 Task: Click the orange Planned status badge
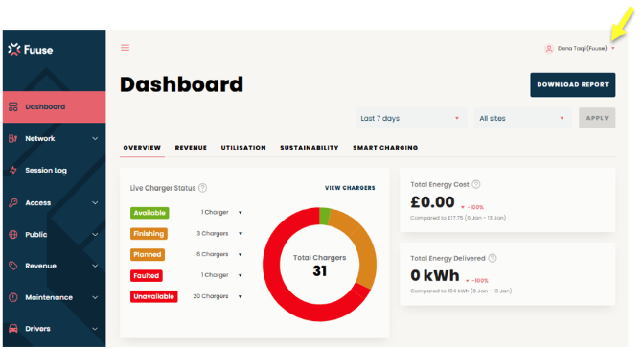pyautogui.click(x=148, y=254)
